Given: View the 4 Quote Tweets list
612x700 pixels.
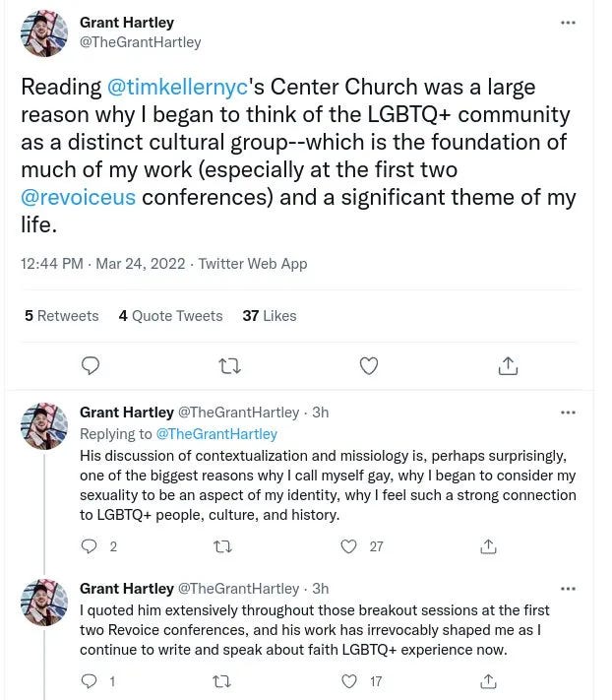Looking at the screenshot, I should tap(170, 316).
